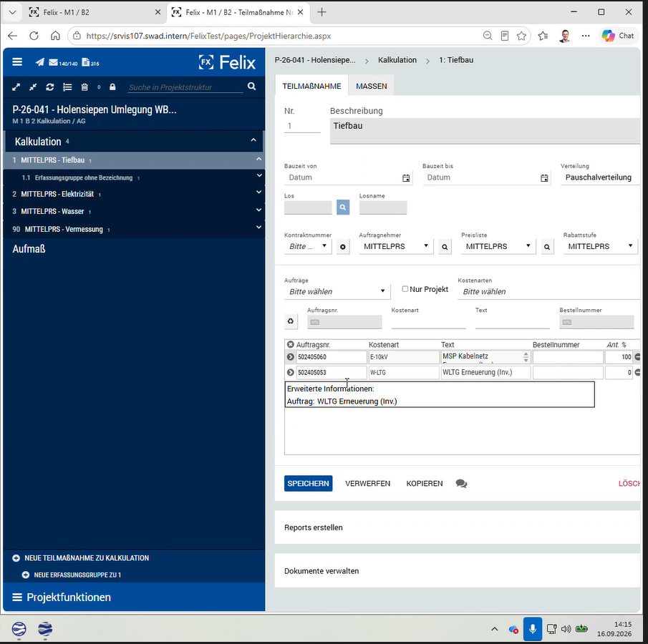This screenshot has width=648, height=644.
Task: Open the Preisliste search lookup
Action: (547, 247)
